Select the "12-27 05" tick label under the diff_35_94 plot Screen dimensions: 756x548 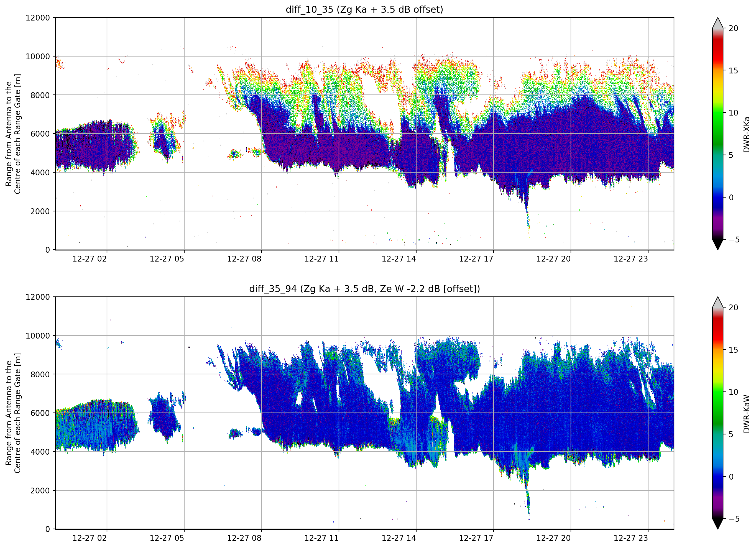(x=167, y=538)
